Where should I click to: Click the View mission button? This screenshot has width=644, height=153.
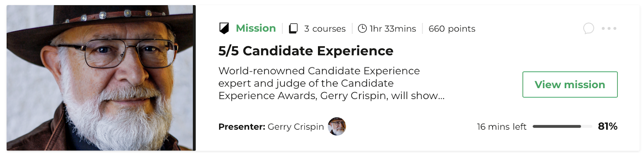coord(570,85)
